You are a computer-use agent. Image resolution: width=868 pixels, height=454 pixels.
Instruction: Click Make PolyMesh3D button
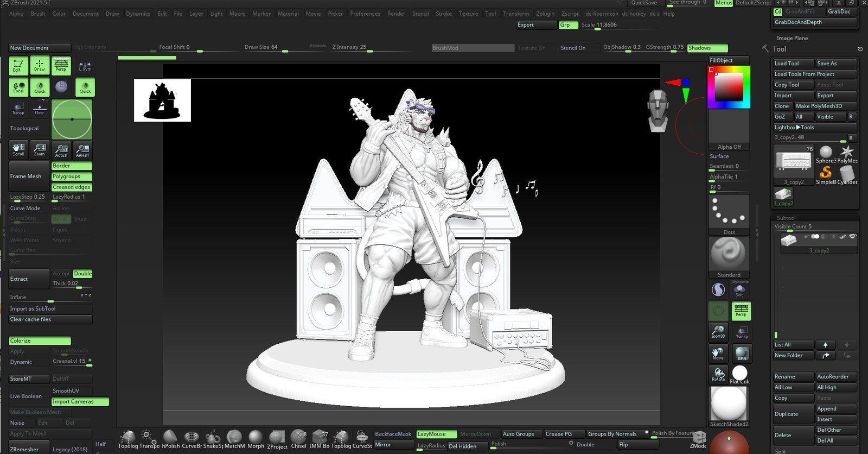pos(826,106)
